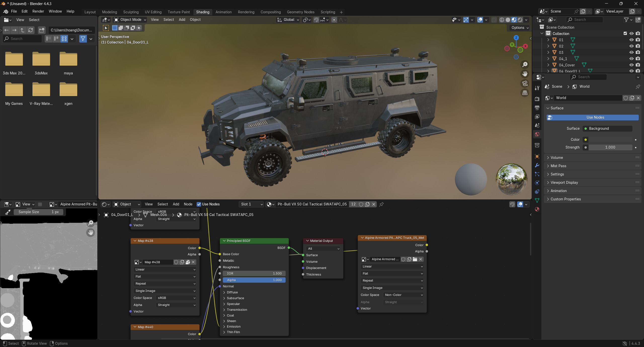The width and height of the screenshot is (644, 347).
Task: Pin the node editor material
Action: click(x=381, y=204)
